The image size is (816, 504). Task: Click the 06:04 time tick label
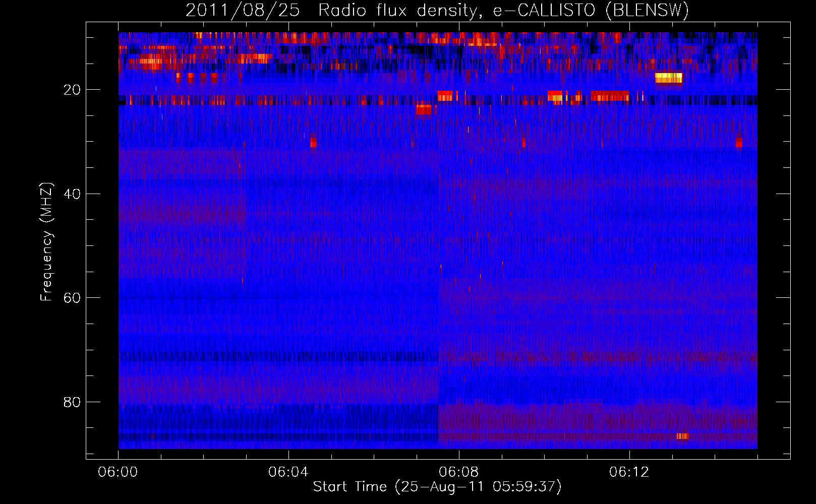click(288, 472)
